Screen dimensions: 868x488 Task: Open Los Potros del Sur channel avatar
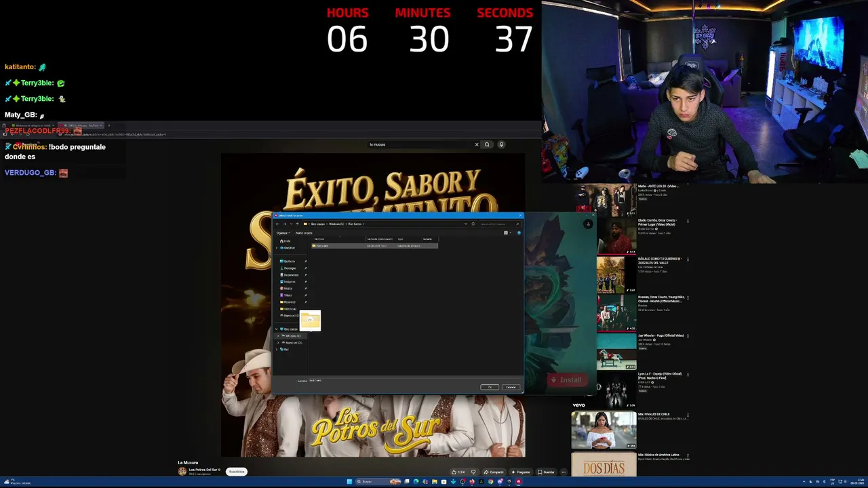coord(182,471)
